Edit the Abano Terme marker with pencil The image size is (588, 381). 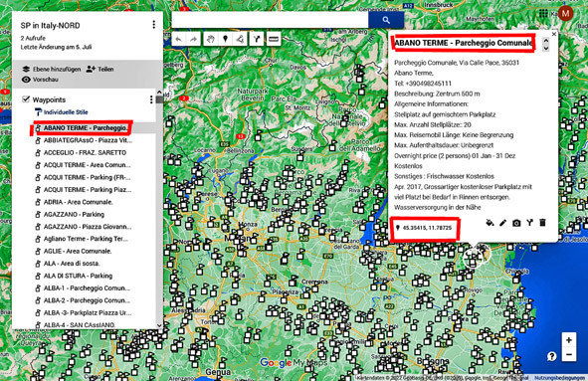click(502, 223)
